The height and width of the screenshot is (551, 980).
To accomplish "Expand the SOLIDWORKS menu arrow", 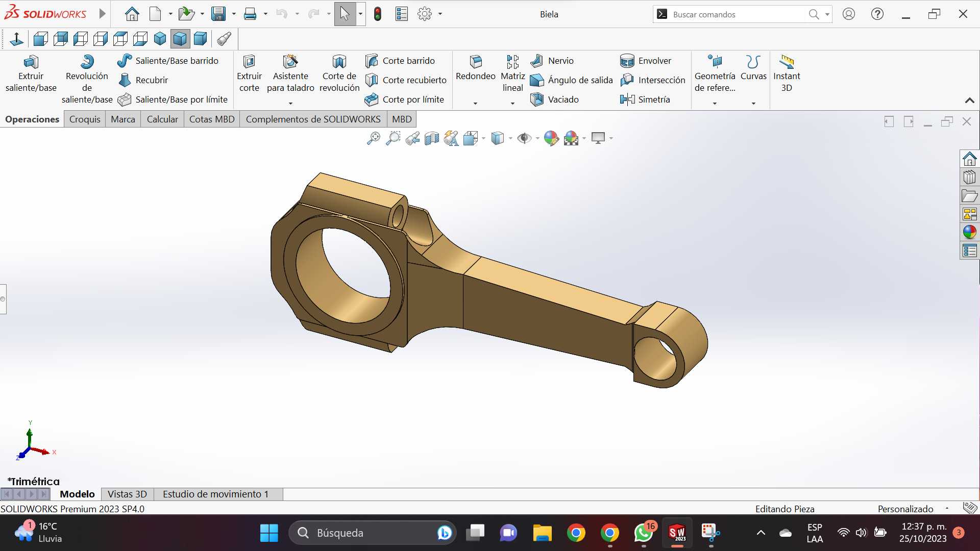I will tap(102, 14).
